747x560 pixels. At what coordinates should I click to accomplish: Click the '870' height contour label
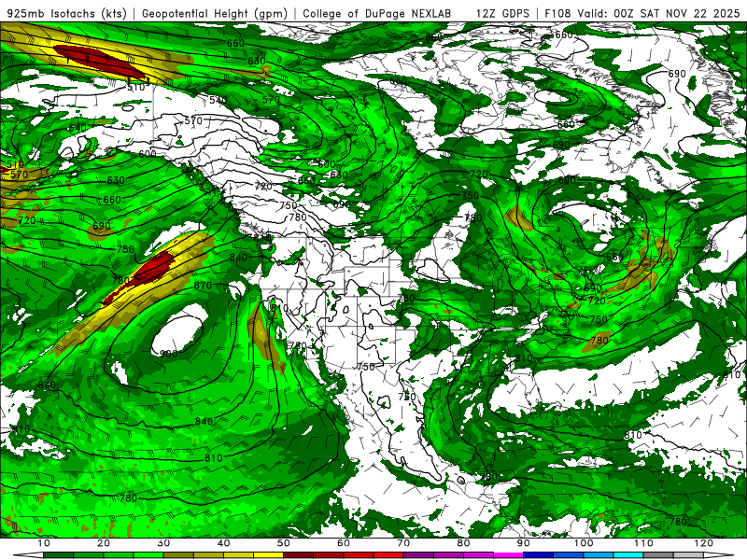(203, 286)
